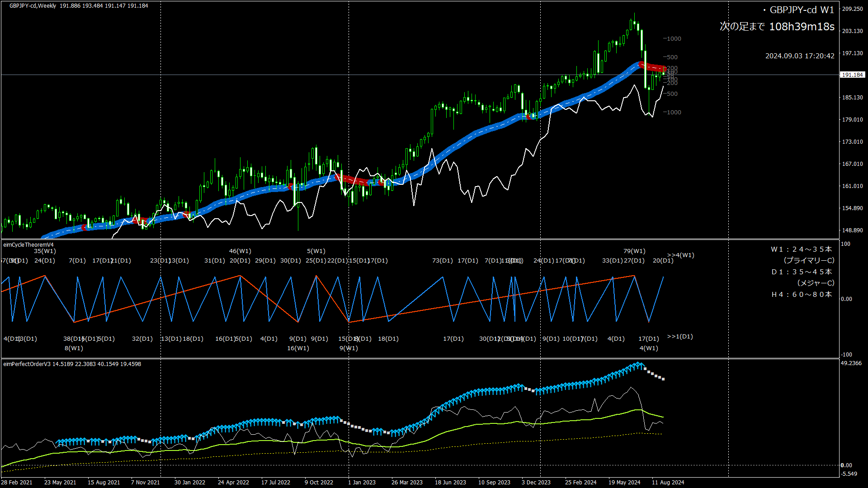The width and height of the screenshot is (868, 488).
Task: Click the 19 May 2024 date on time axis
Action: coord(624,483)
